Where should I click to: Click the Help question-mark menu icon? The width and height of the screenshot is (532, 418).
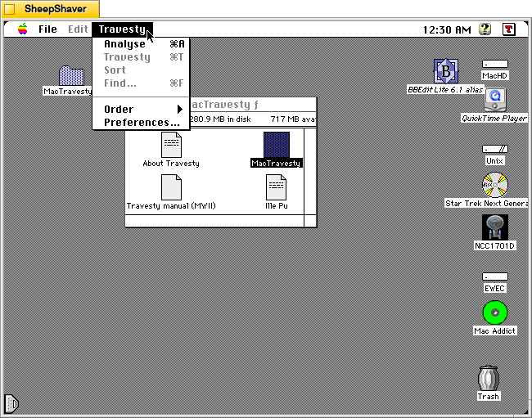tap(485, 29)
